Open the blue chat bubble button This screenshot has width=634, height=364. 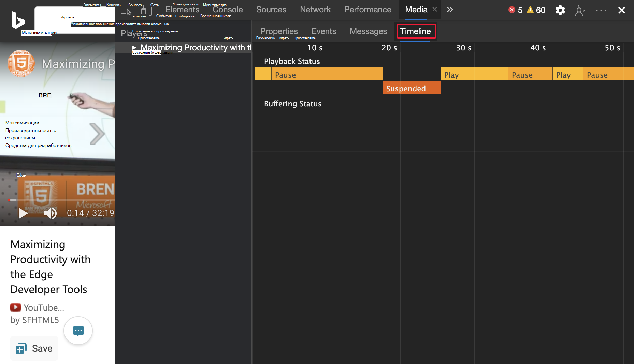tap(78, 331)
